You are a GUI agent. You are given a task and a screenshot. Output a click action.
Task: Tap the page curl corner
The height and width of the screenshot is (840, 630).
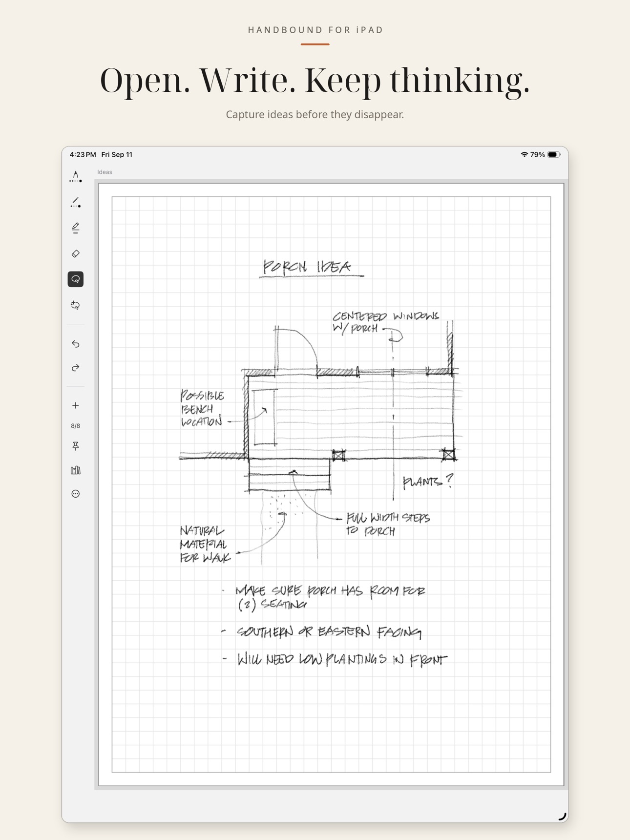tap(562, 816)
